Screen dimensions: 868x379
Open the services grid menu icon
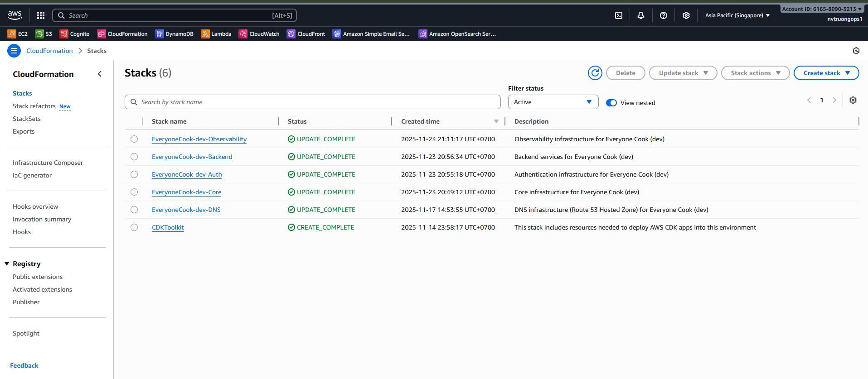(41, 15)
